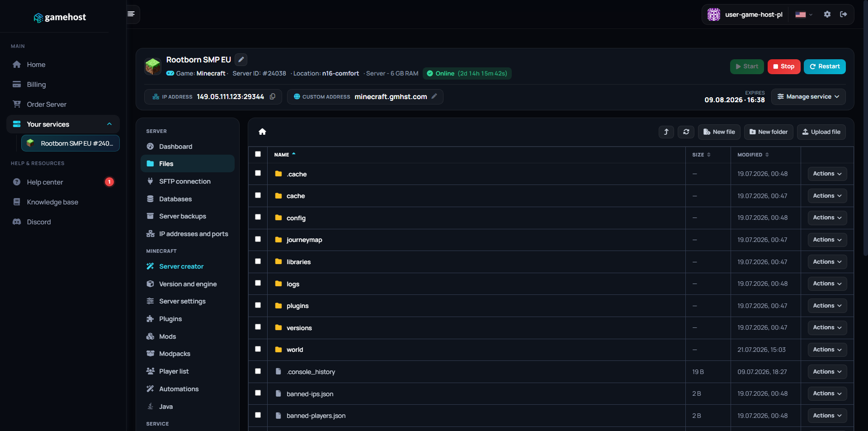Check the banned-ips.json file checkbox
Screen dimensions: 868x431
[258, 393]
